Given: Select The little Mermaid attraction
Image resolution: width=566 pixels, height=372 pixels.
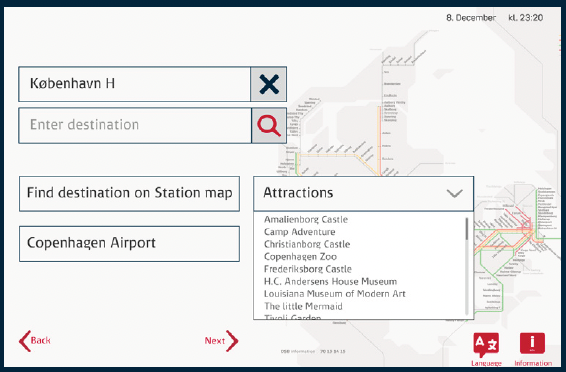Looking at the screenshot, I should [x=303, y=306].
